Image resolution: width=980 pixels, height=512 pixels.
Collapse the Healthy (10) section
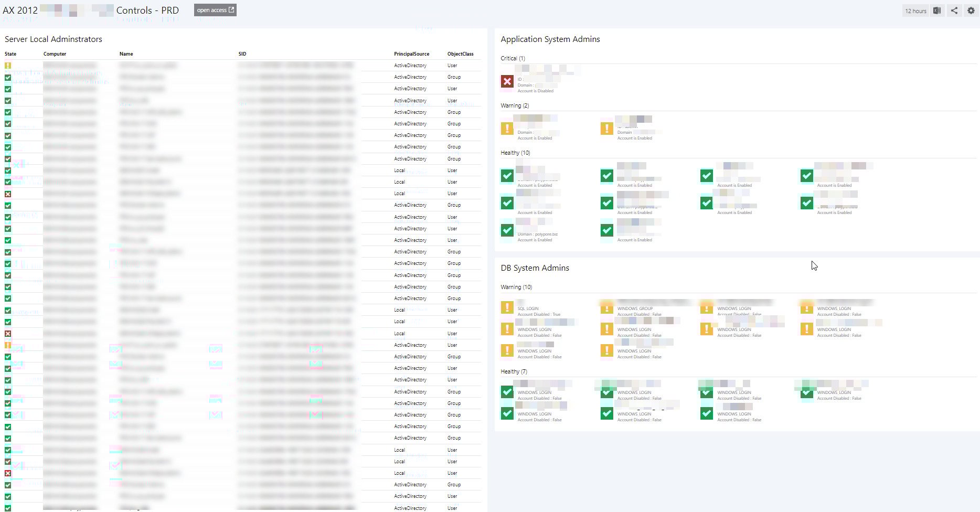pyautogui.click(x=515, y=153)
